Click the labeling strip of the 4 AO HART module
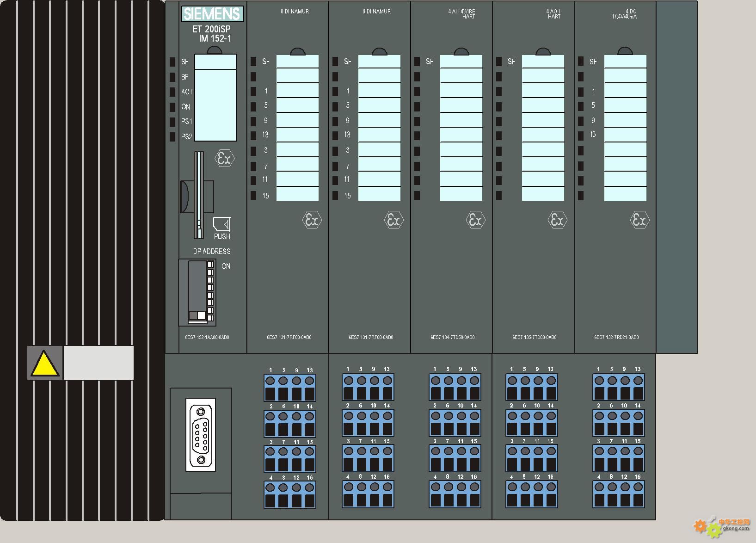756x543 pixels. [543, 128]
